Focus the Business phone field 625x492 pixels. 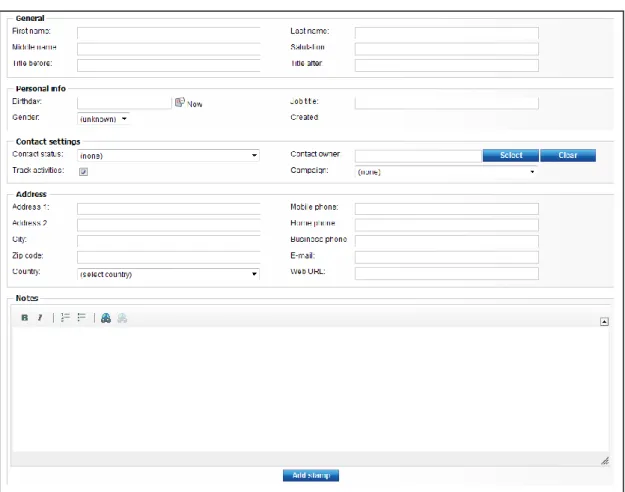pyautogui.click(x=447, y=241)
